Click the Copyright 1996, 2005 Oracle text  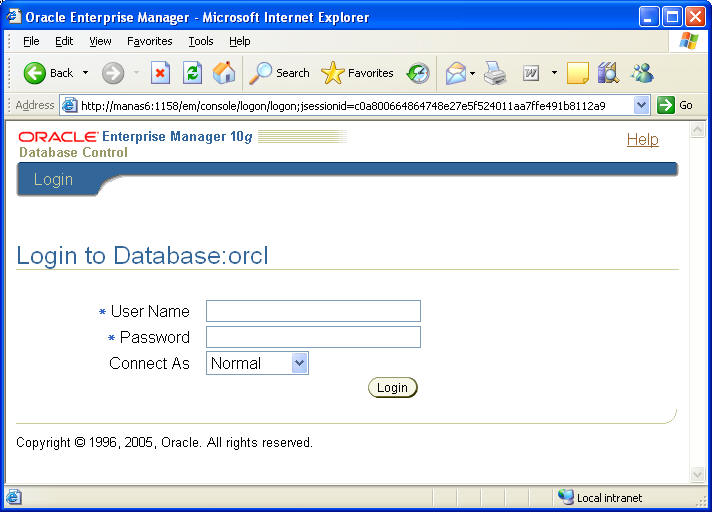(x=164, y=442)
